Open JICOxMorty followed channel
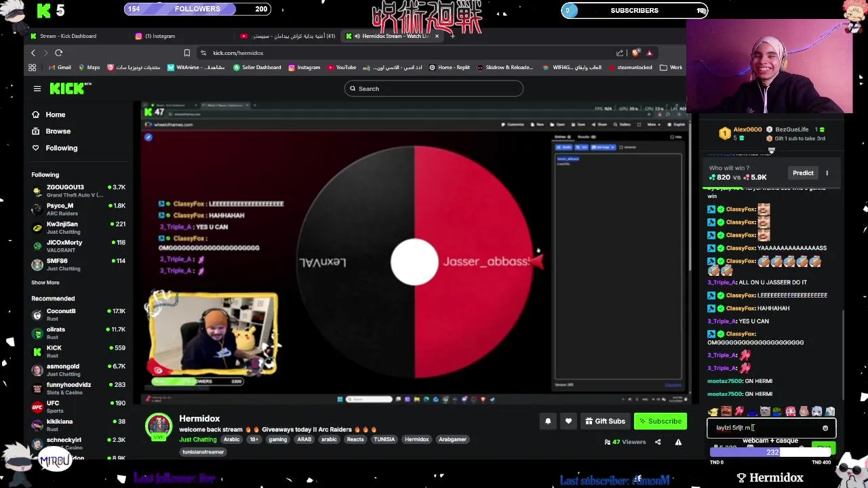The image size is (868, 488). point(78,245)
